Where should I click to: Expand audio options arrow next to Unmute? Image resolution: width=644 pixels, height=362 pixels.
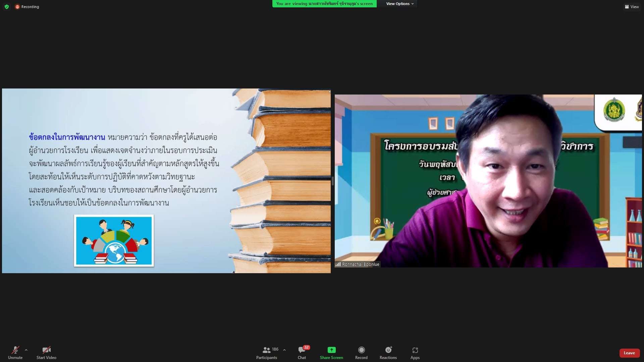click(26, 350)
